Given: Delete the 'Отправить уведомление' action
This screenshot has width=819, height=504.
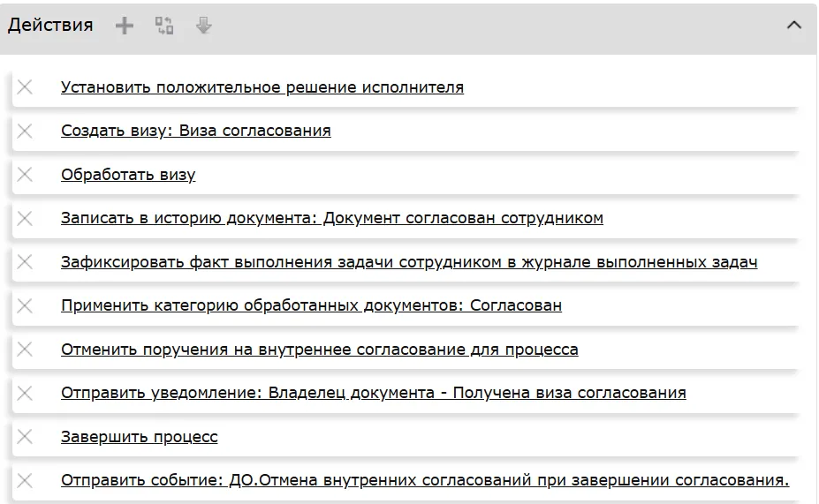Looking at the screenshot, I should point(25,393).
